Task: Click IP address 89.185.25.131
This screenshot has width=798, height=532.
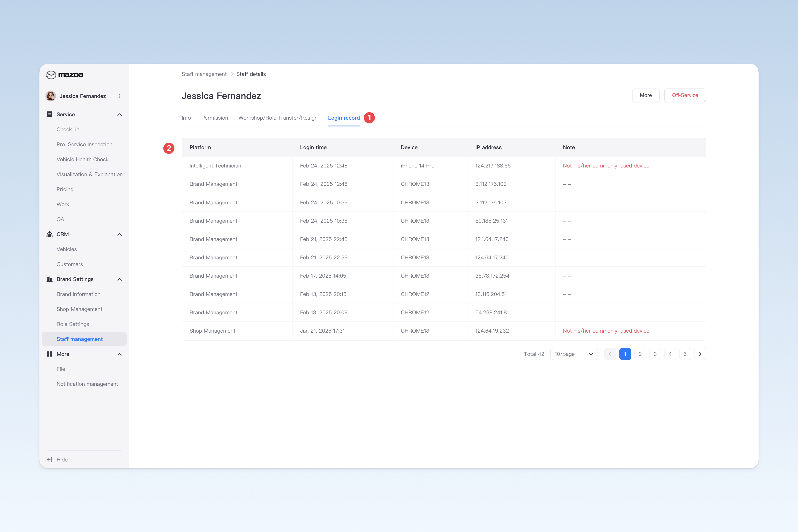Action: click(491, 220)
